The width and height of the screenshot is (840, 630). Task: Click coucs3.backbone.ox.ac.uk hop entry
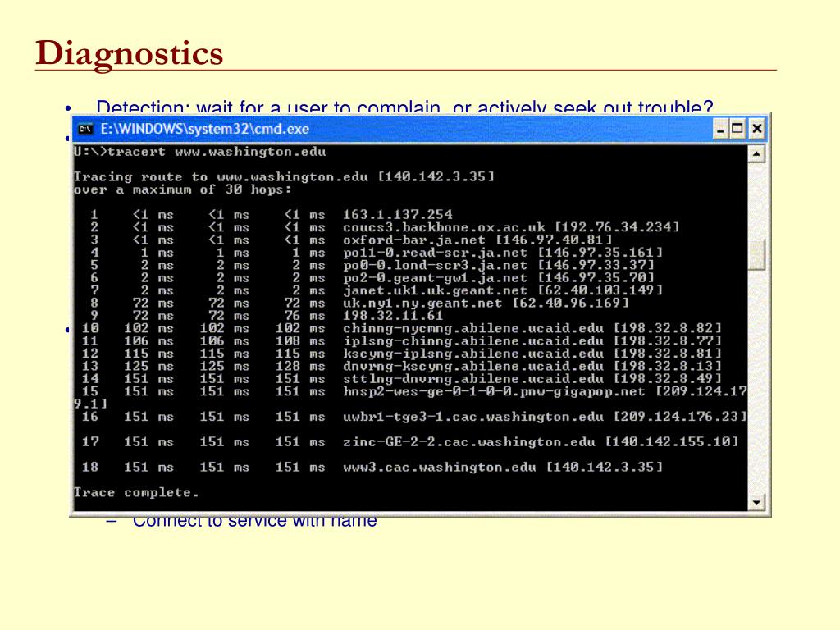pyautogui.click(x=511, y=227)
